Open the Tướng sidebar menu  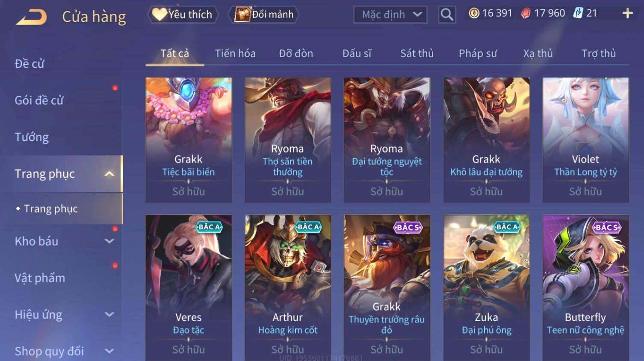[32, 137]
